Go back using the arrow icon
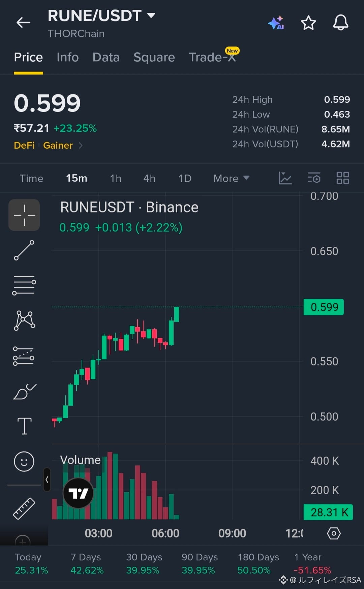This screenshot has width=364, height=589. tap(23, 23)
